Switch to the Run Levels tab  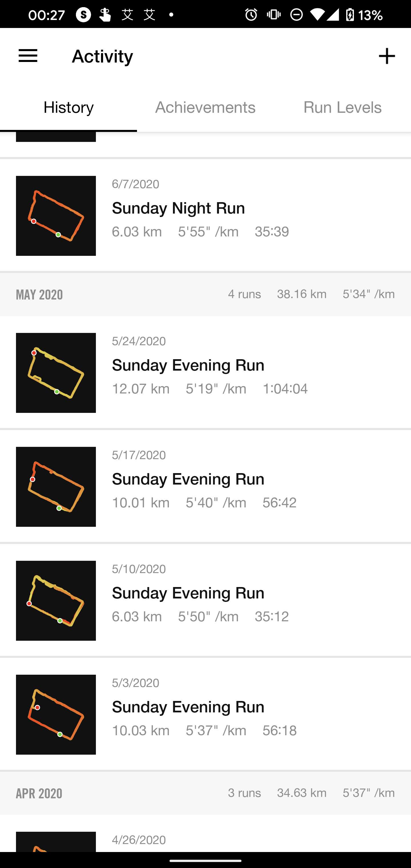[342, 107]
